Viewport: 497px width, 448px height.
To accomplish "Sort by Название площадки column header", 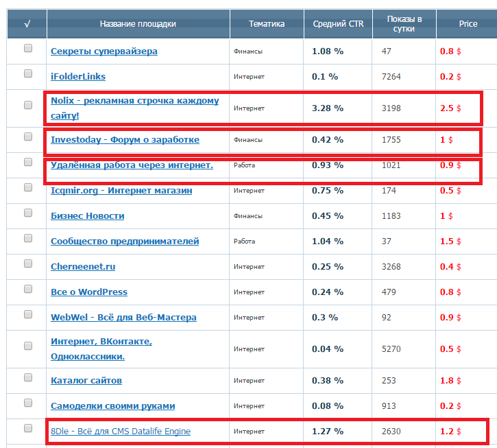I will point(138,24).
